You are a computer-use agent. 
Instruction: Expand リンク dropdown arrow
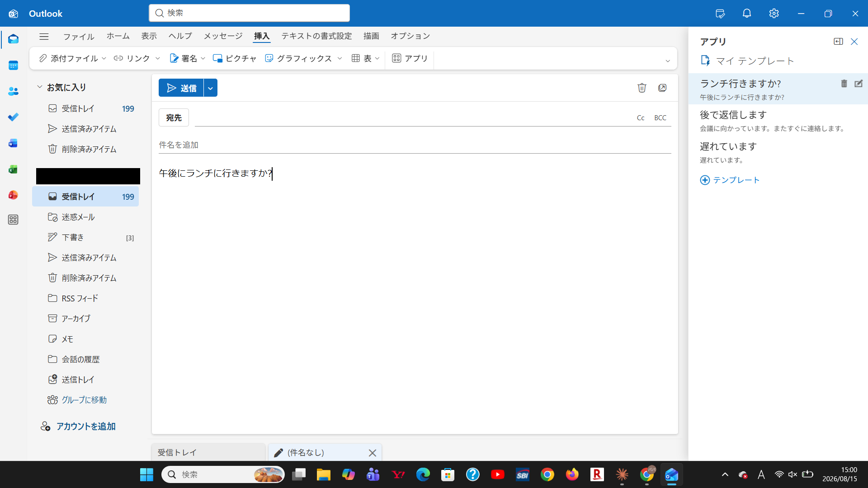(x=158, y=58)
